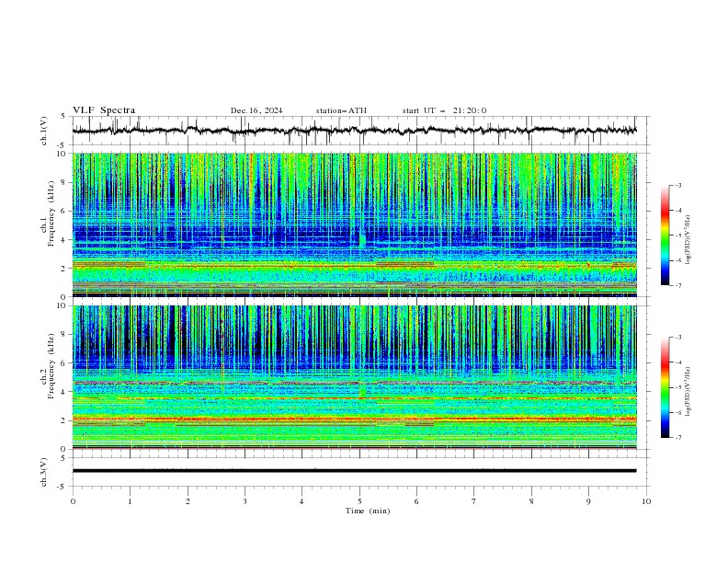Click the ch.2 spectrogram panel

[x=355, y=377]
